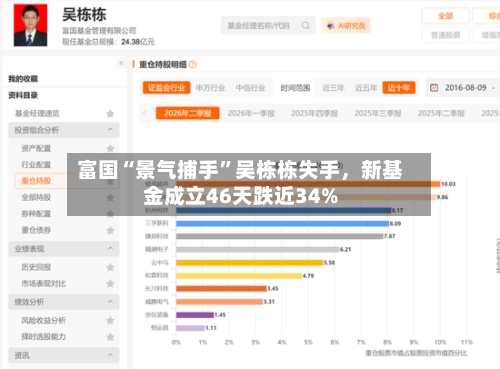Favorite 市场表现对比 with its star
500x369 pixels.
(110, 284)
